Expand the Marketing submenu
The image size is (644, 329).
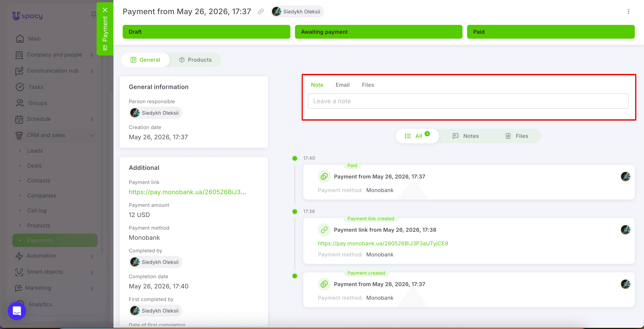(92, 288)
